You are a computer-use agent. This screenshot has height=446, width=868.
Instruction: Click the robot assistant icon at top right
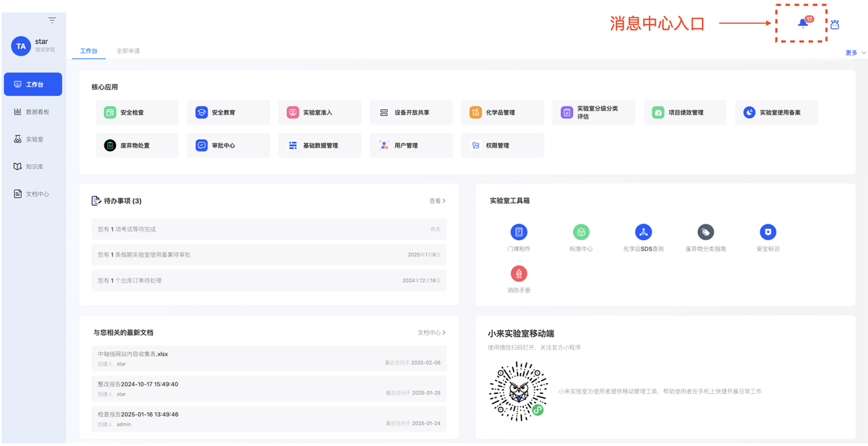point(835,24)
